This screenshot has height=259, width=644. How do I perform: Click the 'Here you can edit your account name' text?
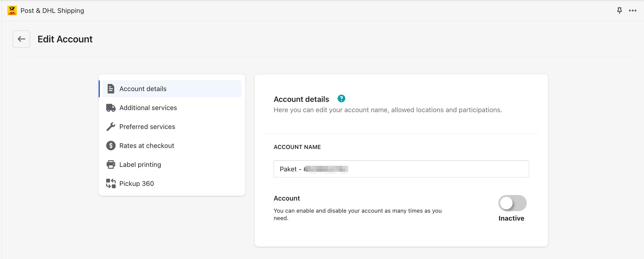[x=388, y=110]
